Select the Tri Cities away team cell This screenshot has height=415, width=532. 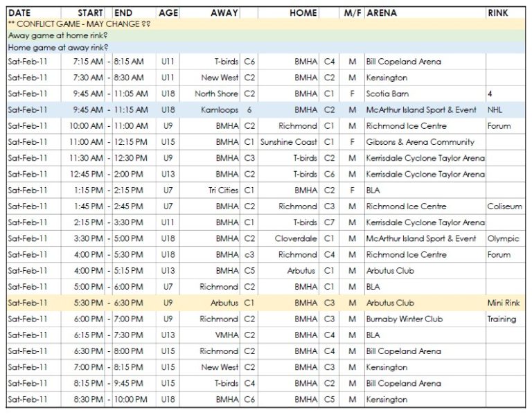223,190
